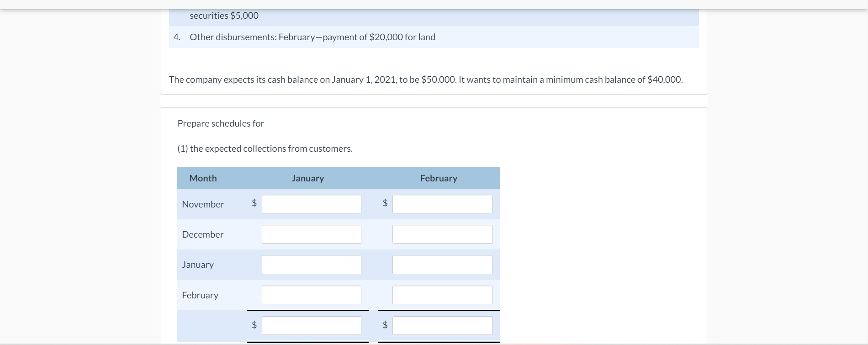Image resolution: width=868 pixels, height=345 pixels.
Task: Click 'securities $5,000' text
Action: pyautogui.click(x=224, y=16)
